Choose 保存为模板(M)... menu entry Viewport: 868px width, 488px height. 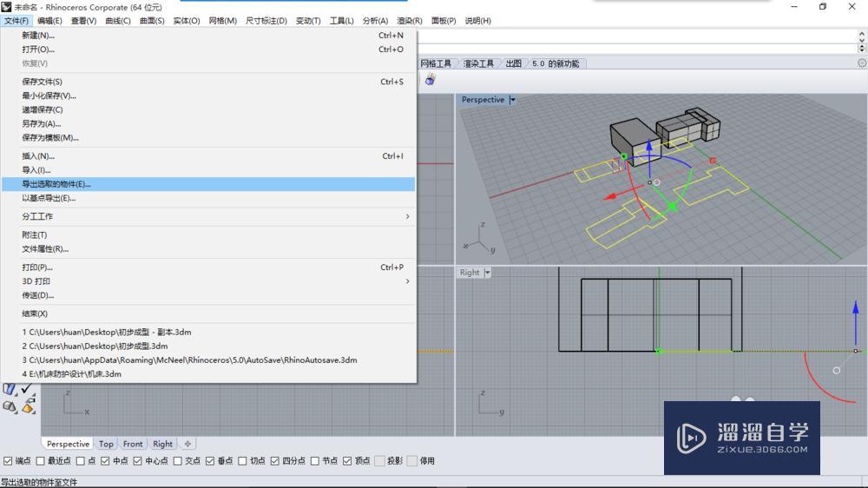click(208, 138)
